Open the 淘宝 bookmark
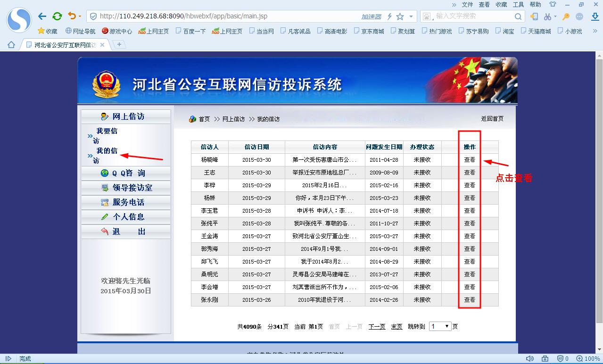Screen dimensions: 603x364 coord(504,31)
